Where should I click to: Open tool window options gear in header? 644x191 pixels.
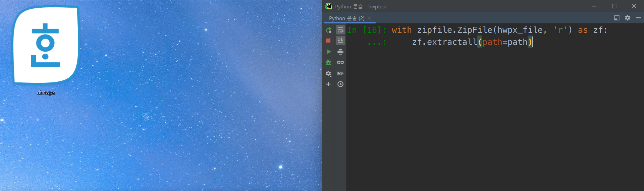[628, 18]
